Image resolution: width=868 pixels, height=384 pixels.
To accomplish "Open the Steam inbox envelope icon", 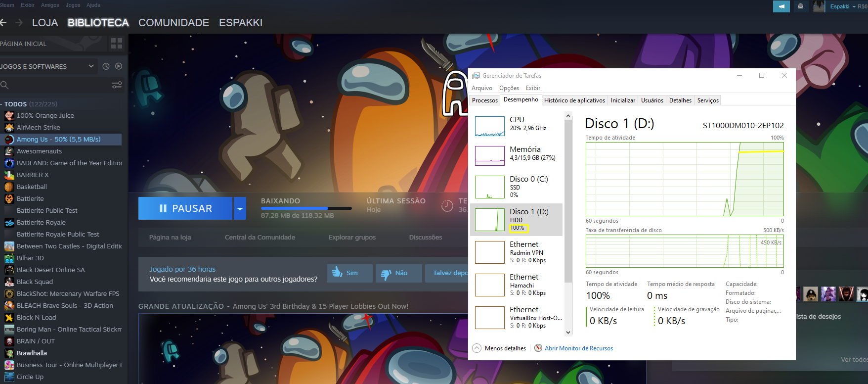I will [x=800, y=6].
